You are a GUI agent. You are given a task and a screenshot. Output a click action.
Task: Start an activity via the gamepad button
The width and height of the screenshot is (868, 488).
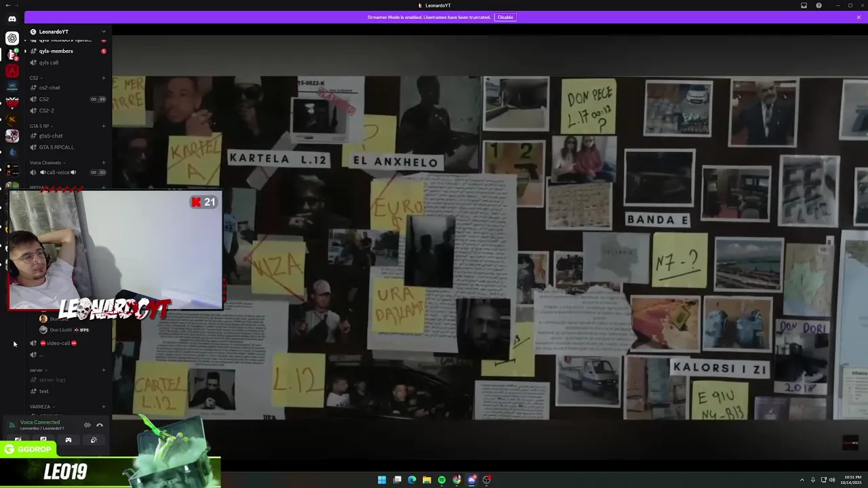(68, 440)
